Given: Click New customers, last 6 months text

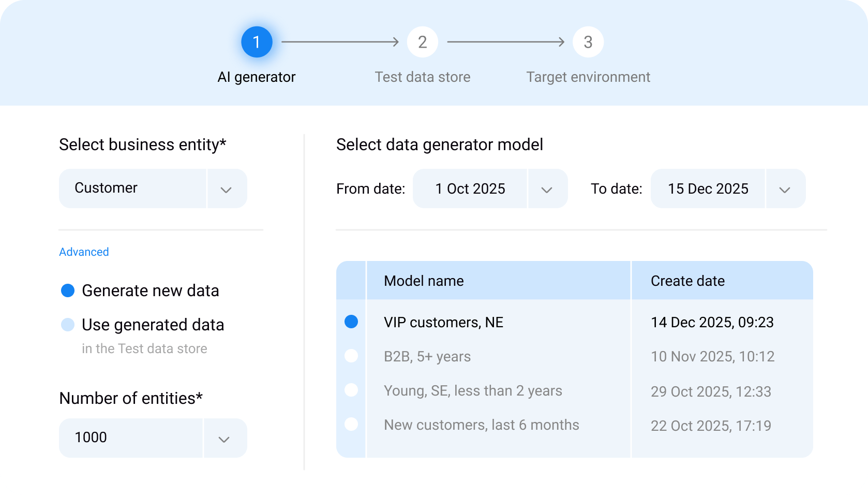Looking at the screenshot, I should (x=482, y=425).
